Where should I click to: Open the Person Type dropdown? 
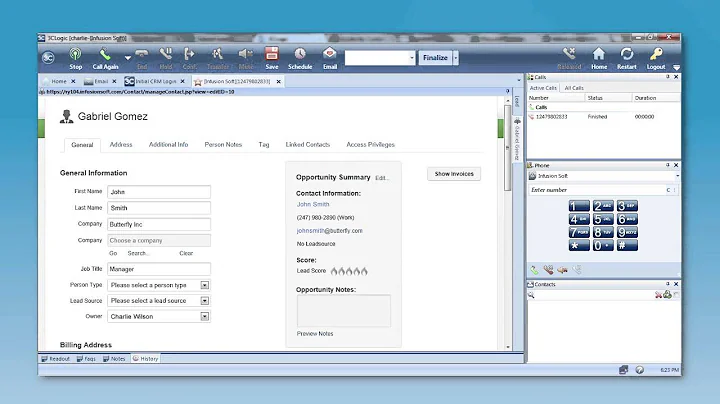[x=159, y=285]
